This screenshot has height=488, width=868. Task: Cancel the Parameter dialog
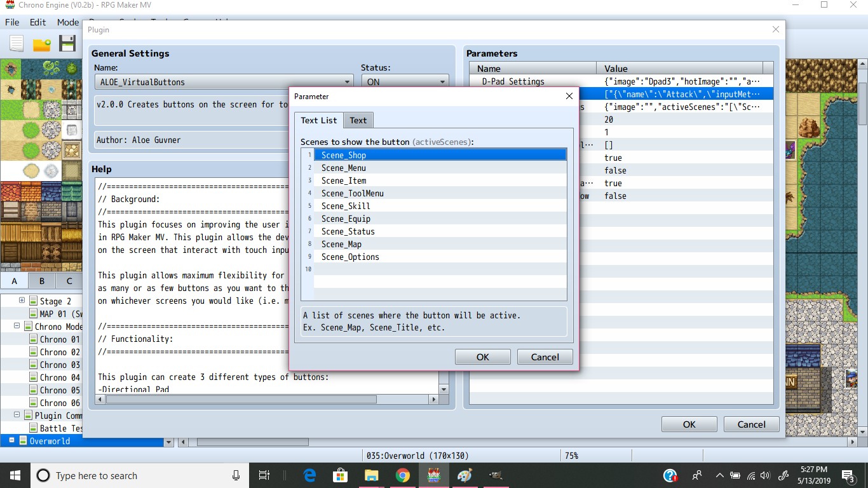(x=545, y=357)
